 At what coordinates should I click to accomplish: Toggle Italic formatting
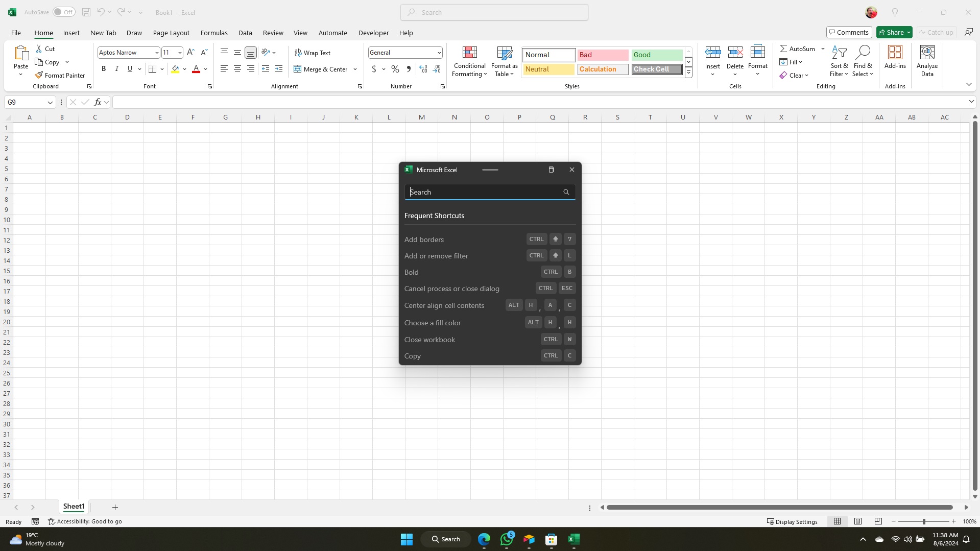tap(117, 69)
